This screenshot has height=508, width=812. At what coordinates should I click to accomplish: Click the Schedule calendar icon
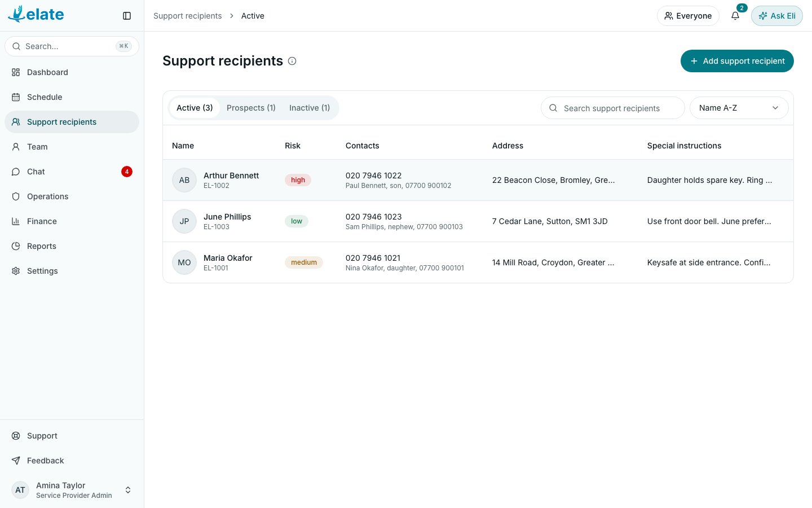16,97
